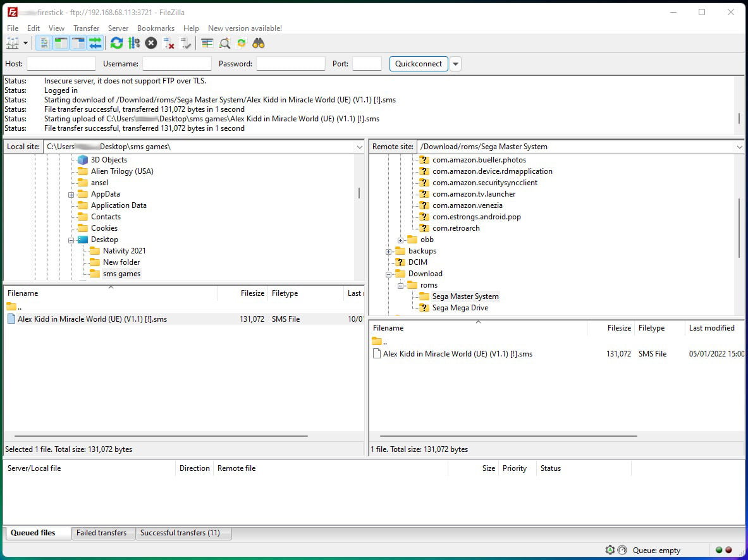
Task: Open the Site Manager icon
Action: (13, 44)
